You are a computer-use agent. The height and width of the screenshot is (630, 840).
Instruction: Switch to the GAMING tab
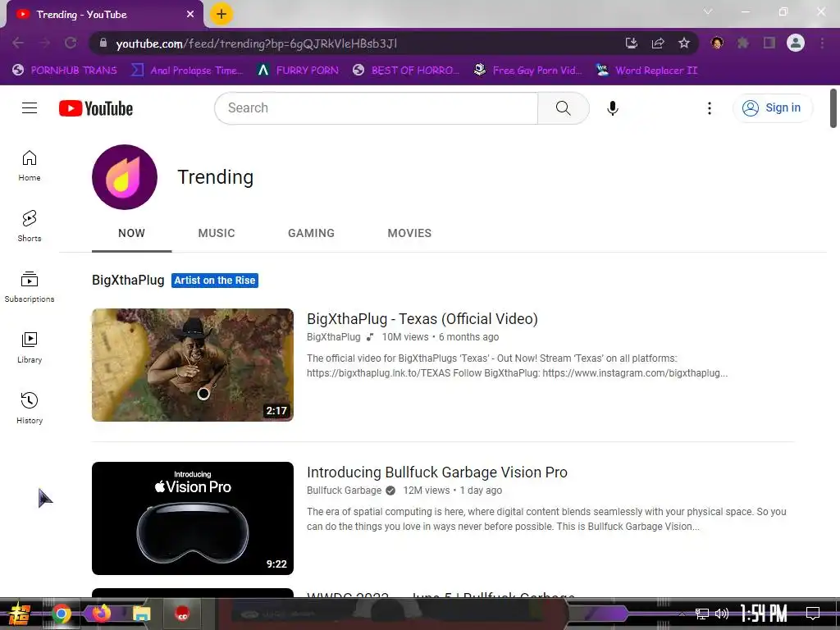click(311, 233)
